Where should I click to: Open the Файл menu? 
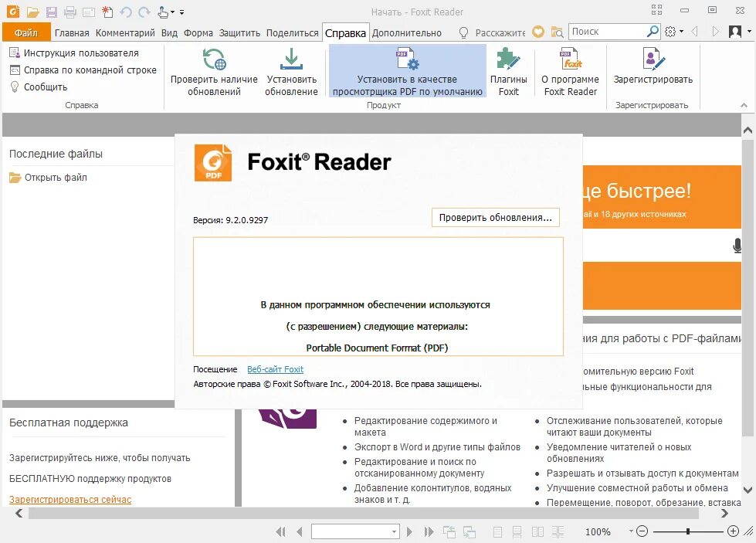[25, 32]
